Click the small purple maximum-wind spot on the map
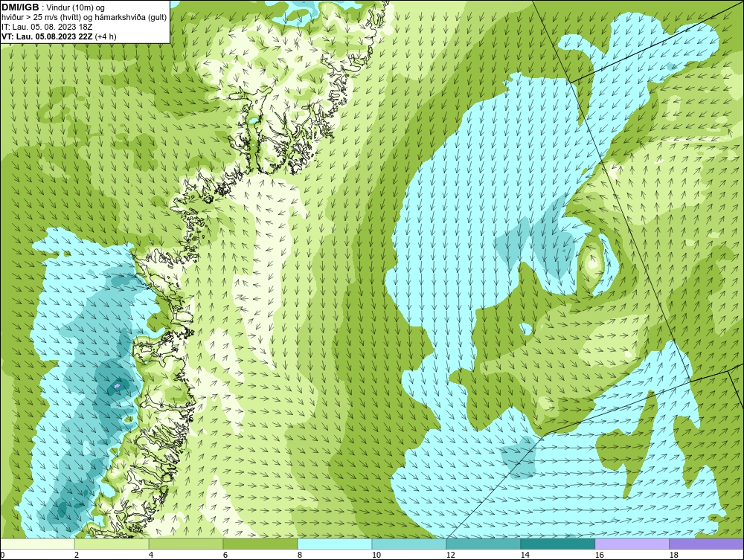The width and height of the screenshot is (744, 560). tap(117, 387)
